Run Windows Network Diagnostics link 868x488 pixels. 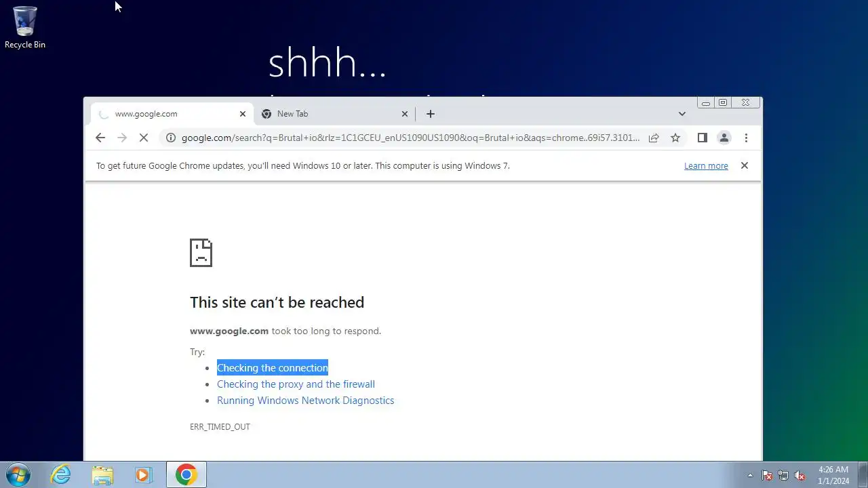click(305, 400)
